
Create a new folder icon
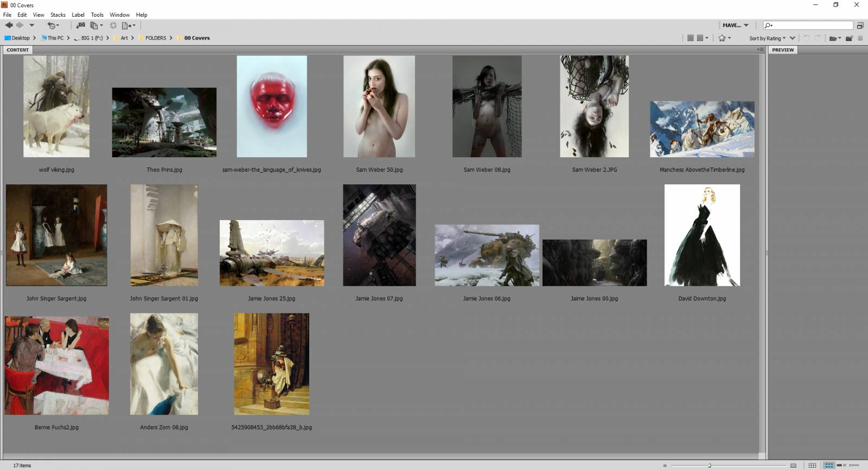850,38
